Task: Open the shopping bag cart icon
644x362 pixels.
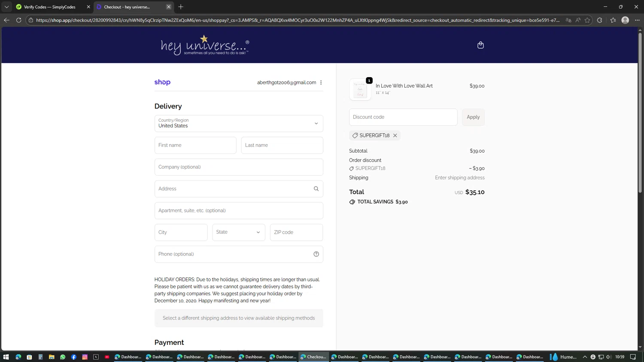Action: coord(480,45)
